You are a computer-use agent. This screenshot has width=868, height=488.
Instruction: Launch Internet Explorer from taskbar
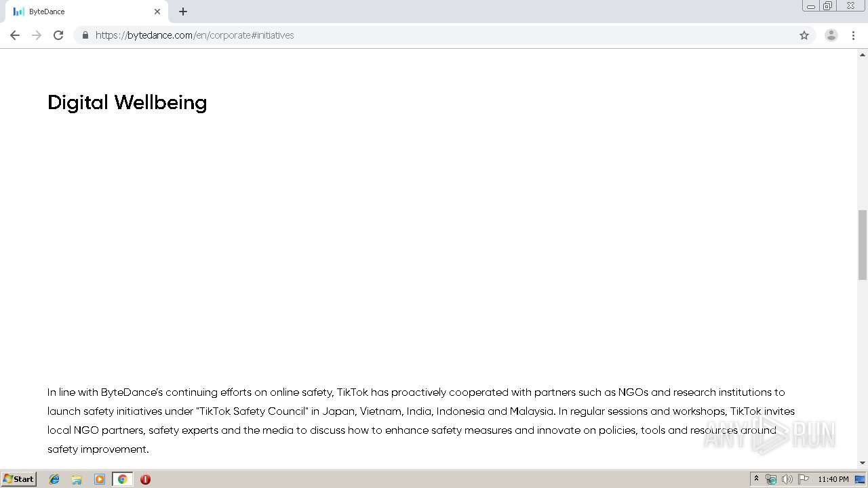coord(54,479)
